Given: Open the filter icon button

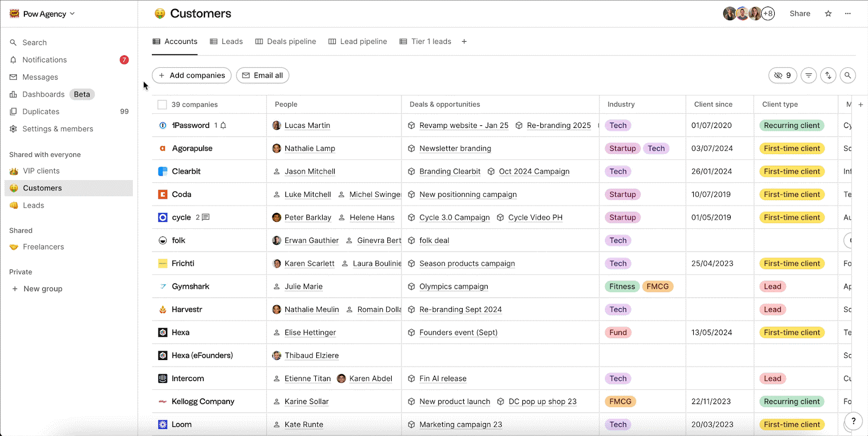Looking at the screenshot, I should (808, 75).
